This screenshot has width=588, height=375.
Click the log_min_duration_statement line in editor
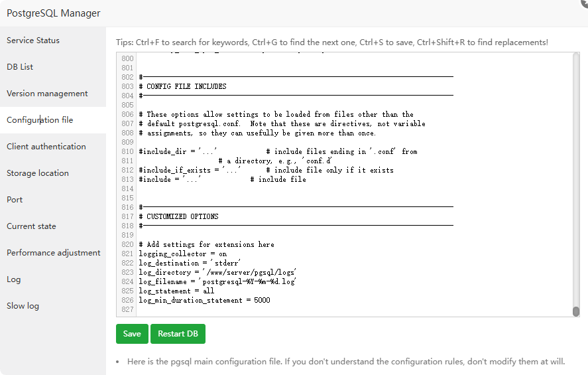pyautogui.click(x=204, y=300)
